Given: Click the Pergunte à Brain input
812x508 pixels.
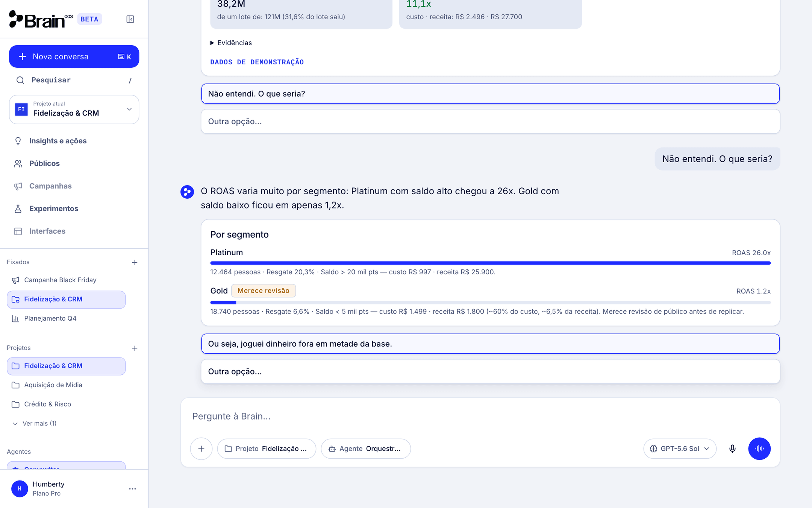Looking at the screenshot, I should [480, 416].
